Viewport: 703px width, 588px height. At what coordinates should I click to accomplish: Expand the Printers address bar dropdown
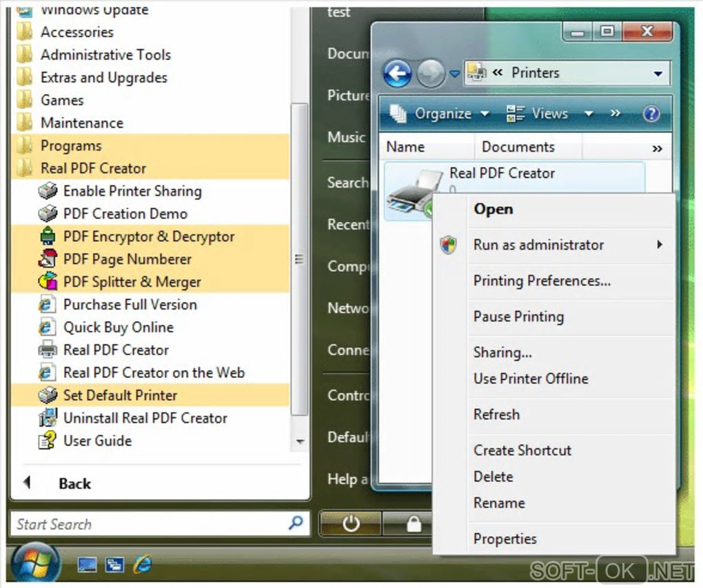pyautogui.click(x=658, y=74)
